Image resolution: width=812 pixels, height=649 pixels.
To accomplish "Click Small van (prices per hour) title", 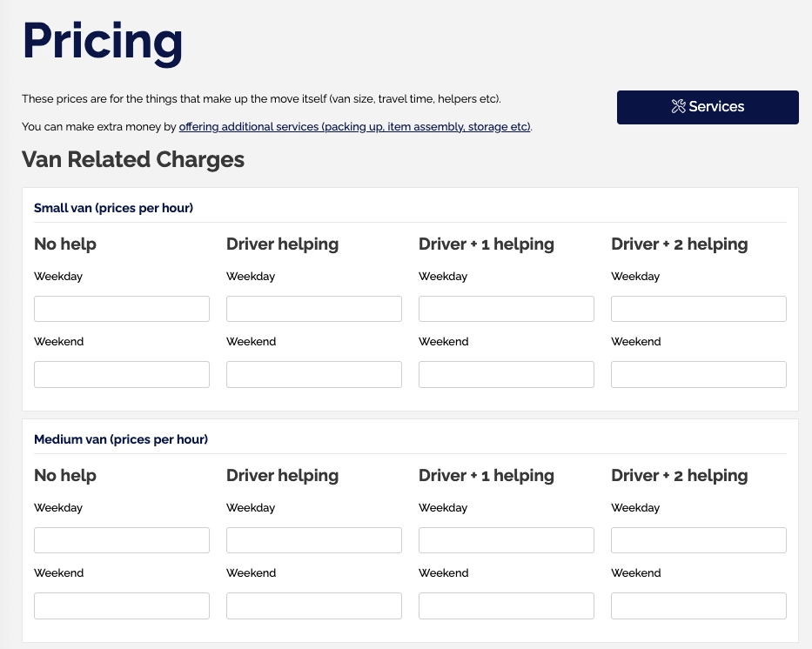I will tap(113, 208).
